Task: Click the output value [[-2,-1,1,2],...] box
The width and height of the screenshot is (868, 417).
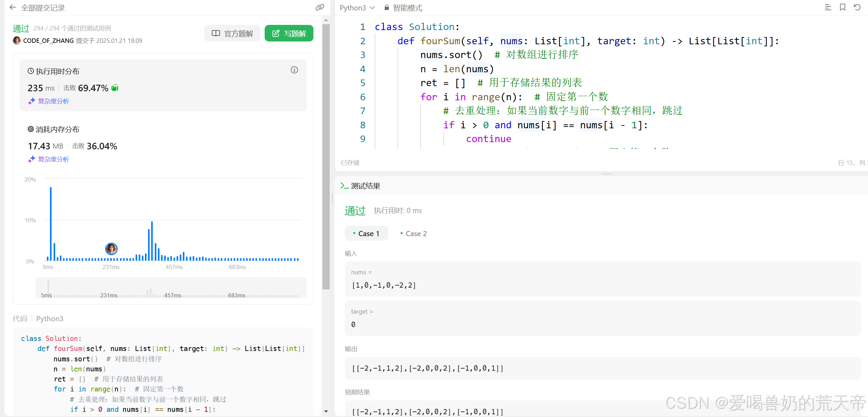Action: (603, 368)
